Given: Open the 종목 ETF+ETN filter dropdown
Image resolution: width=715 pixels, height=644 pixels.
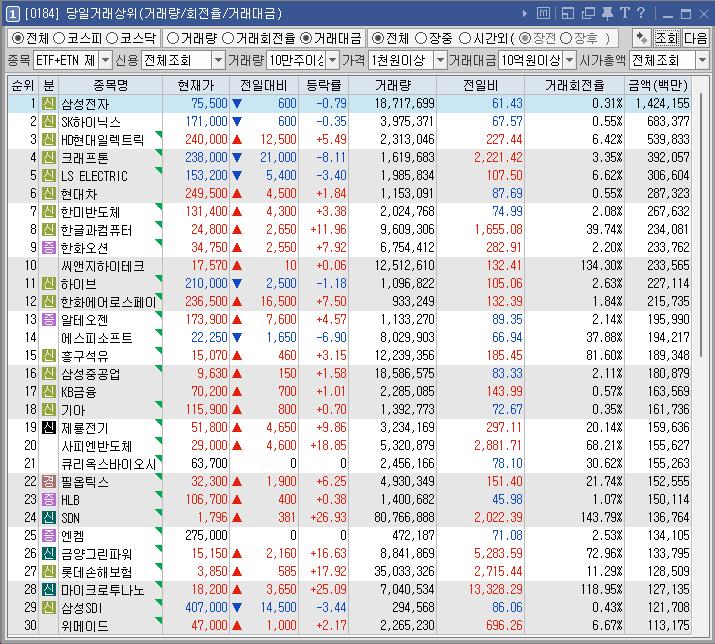Looking at the screenshot, I should [x=105, y=60].
